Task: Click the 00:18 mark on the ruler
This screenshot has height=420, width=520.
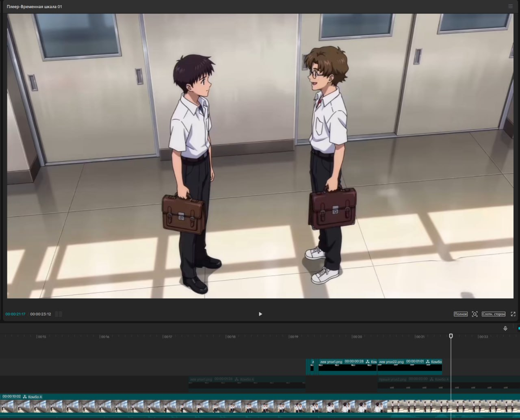Action: [x=231, y=337]
